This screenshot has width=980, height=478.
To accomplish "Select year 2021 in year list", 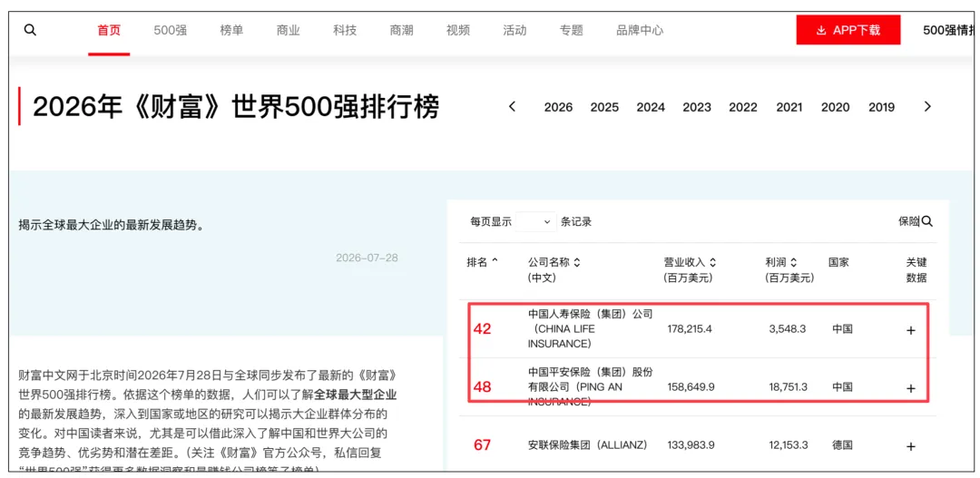I will (789, 107).
